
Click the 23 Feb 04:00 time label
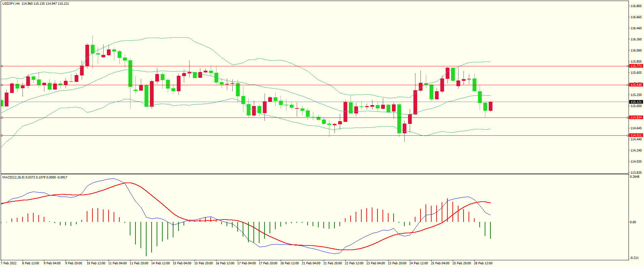click(375, 263)
